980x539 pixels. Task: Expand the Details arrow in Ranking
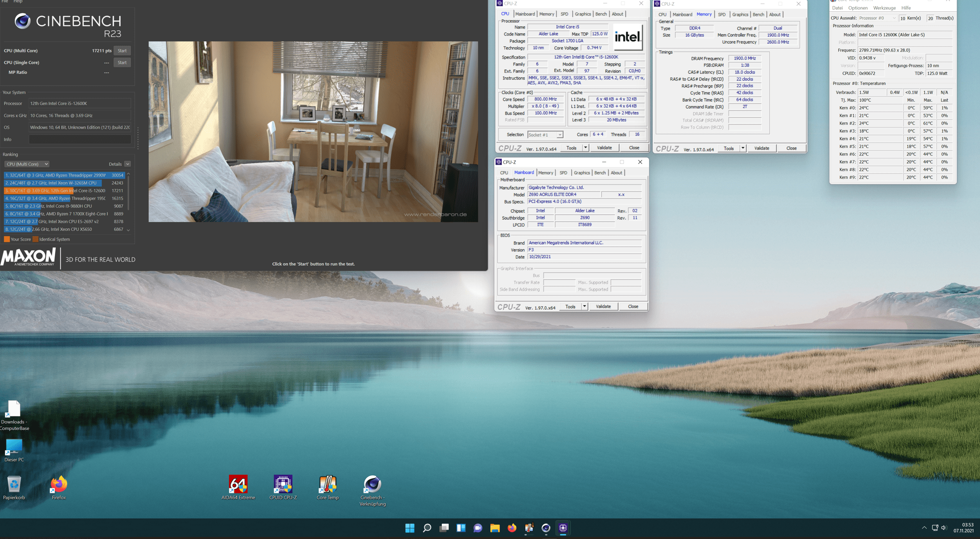click(x=128, y=164)
